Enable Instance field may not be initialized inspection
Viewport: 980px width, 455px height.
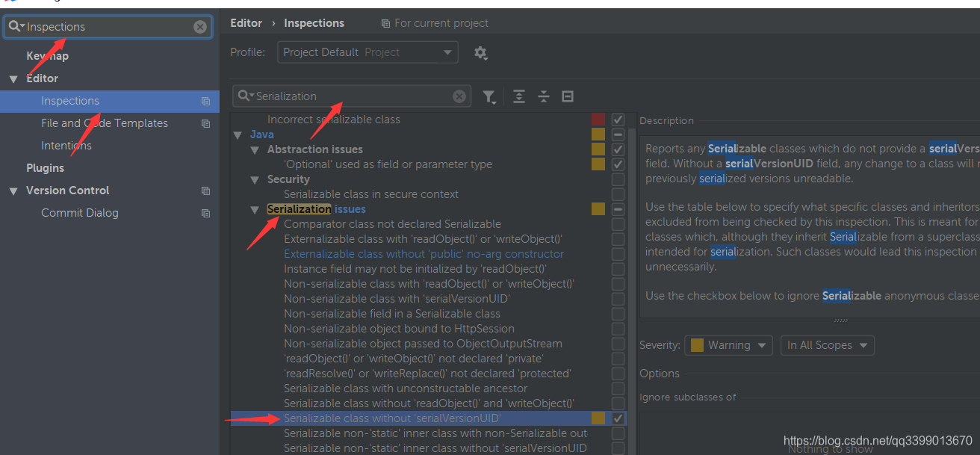point(618,269)
